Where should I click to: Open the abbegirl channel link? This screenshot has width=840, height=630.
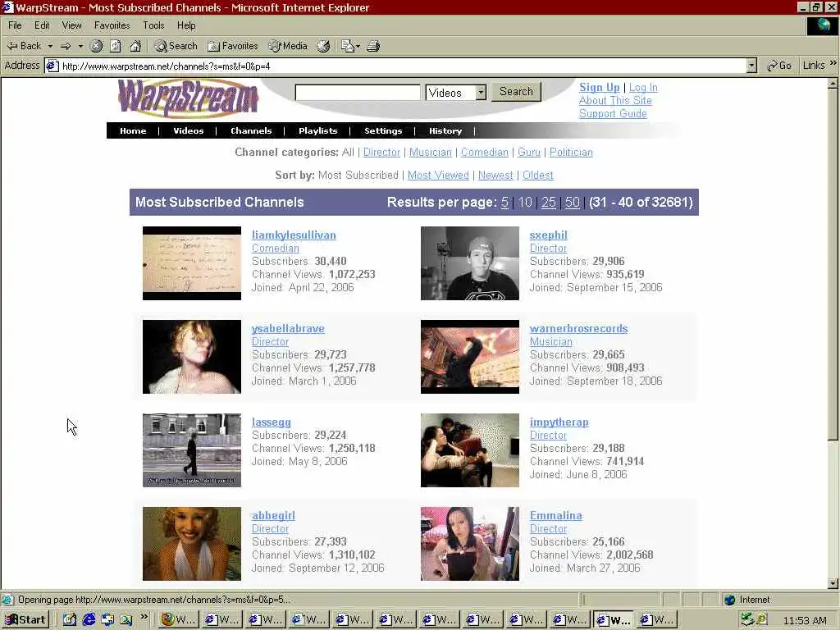(x=273, y=515)
